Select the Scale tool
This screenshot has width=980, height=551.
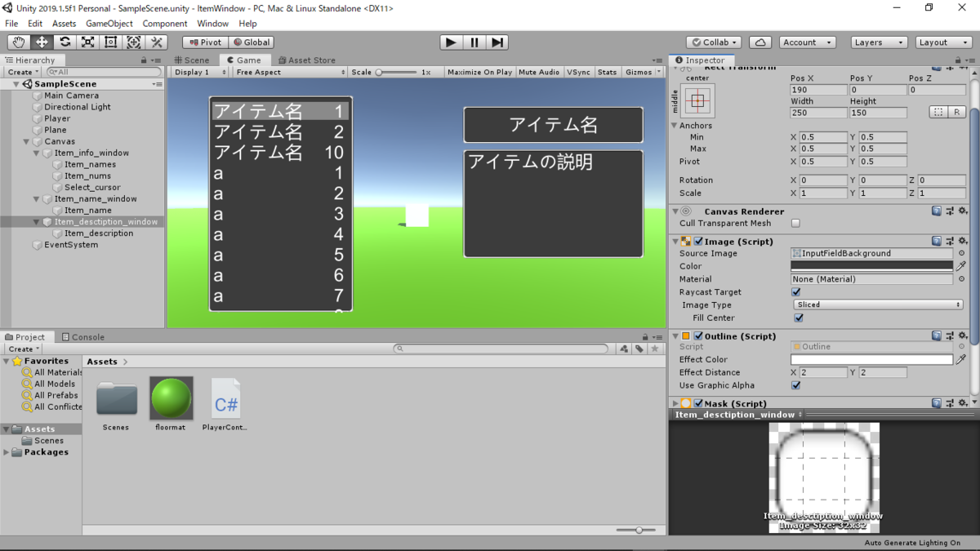click(87, 42)
